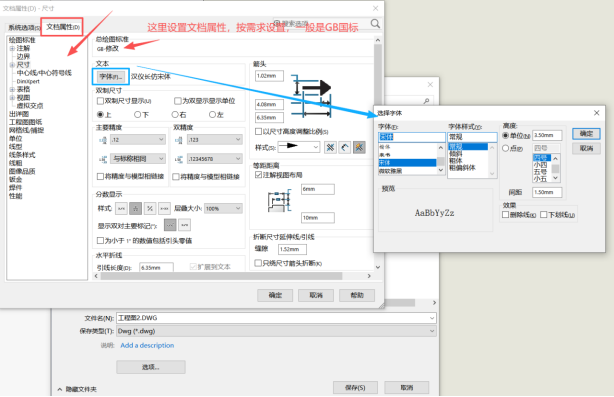This screenshot has width=614, height=397.
Task: Open the arrow 样式 style dropdown
Action: (x=299, y=147)
